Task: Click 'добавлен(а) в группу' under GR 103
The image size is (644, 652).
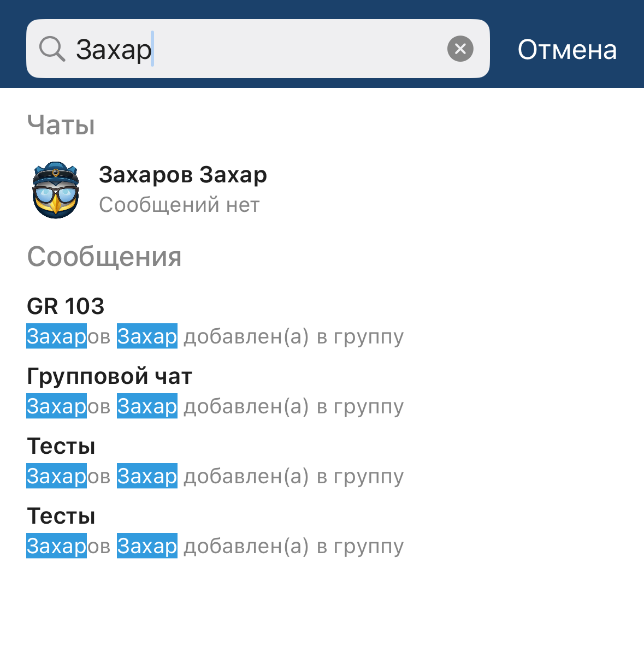Action: coord(293,336)
